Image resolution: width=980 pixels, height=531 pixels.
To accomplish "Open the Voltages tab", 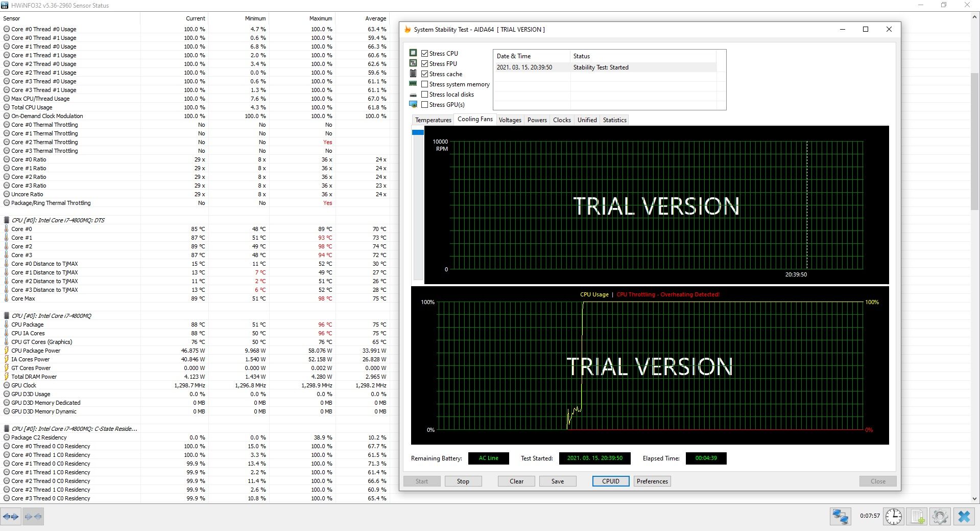I will click(510, 120).
